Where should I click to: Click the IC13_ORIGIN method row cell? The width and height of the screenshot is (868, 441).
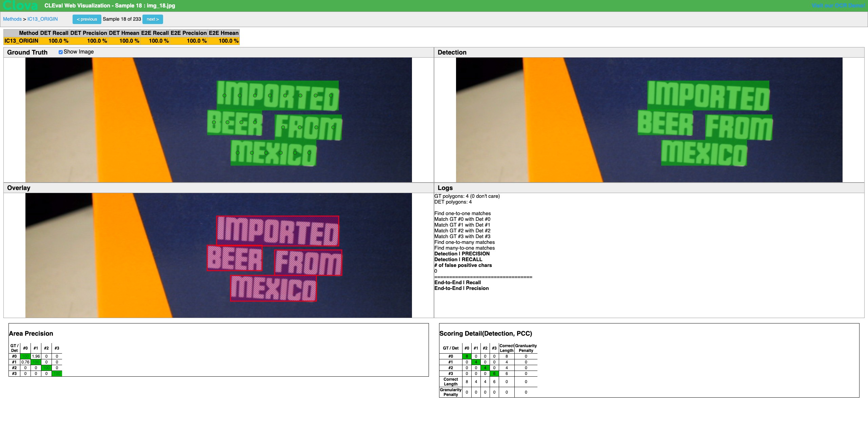pyautogui.click(x=21, y=41)
